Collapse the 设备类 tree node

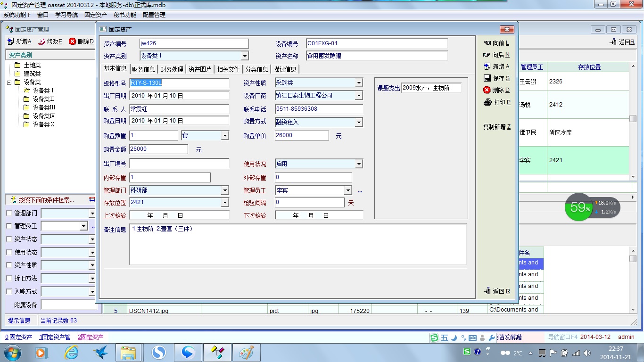9,82
